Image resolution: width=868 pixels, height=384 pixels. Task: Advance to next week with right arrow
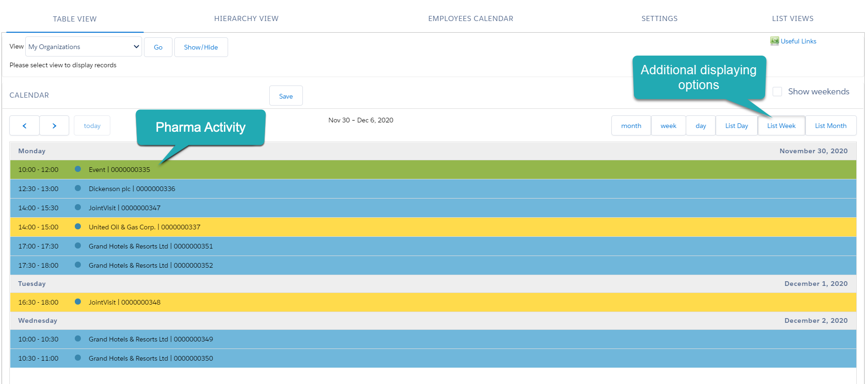[x=54, y=126]
